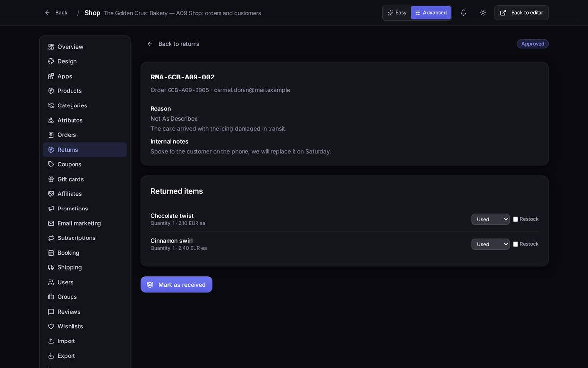Click the Shop breadcrumb title

click(92, 13)
